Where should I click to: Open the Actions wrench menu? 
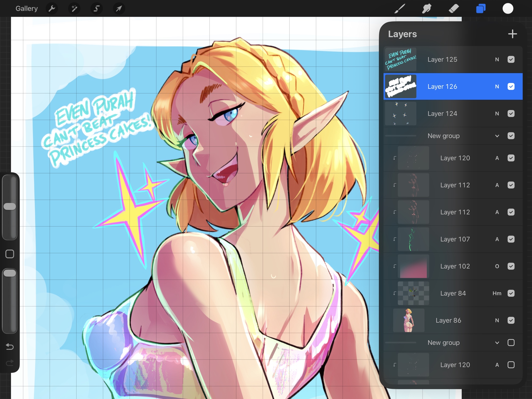pyautogui.click(x=52, y=9)
